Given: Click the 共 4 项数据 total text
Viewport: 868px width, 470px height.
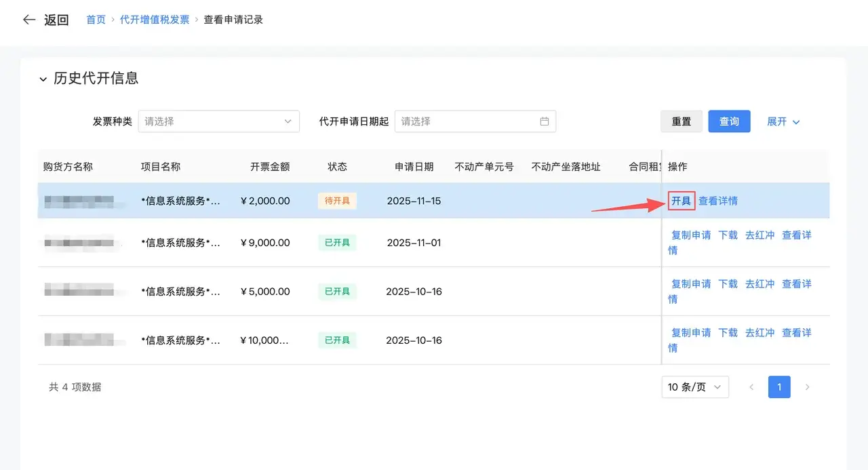Looking at the screenshot, I should pyautogui.click(x=75, y=387).
